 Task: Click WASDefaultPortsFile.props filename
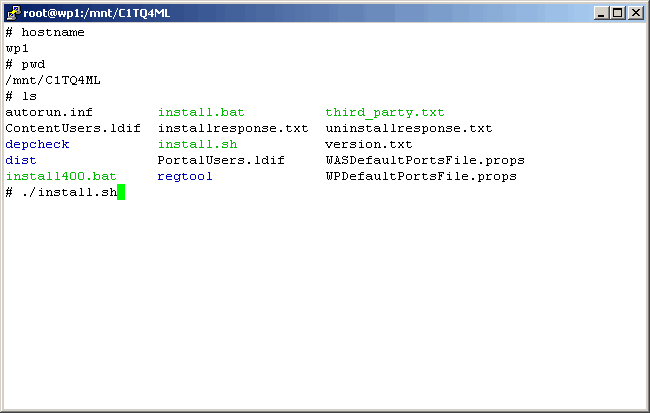[425, 161]
